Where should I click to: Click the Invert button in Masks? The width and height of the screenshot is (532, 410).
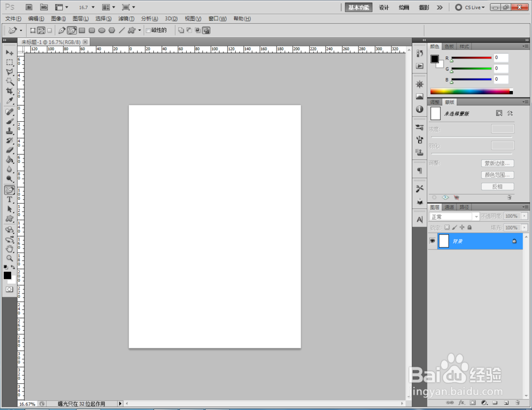click(497, 187)
